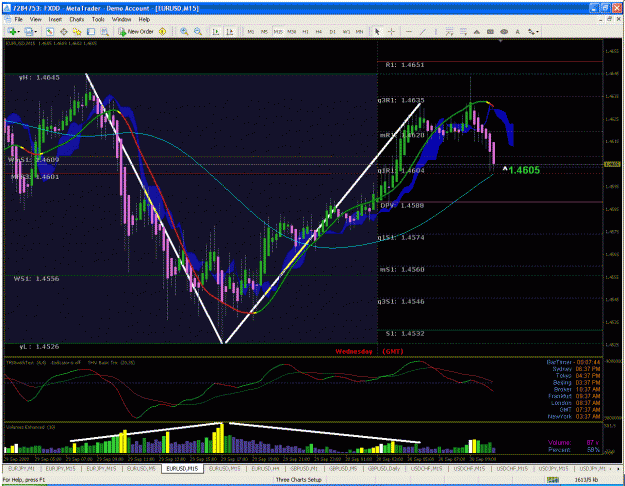Switch to the MN timeframe

(x=360, y=31)
